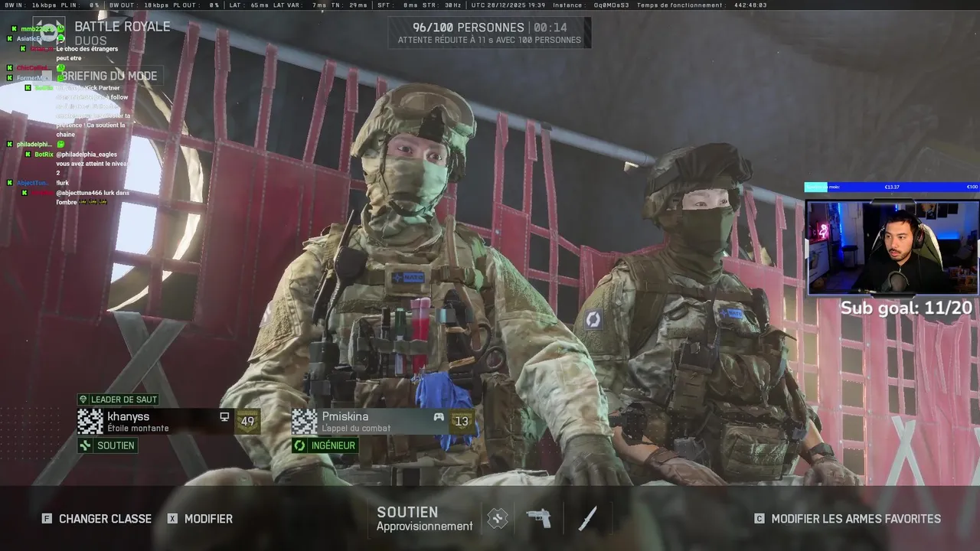Click the €13.37 amount on goal bar
Viewport: 980px width, 551px height.
tap(892, 187)
